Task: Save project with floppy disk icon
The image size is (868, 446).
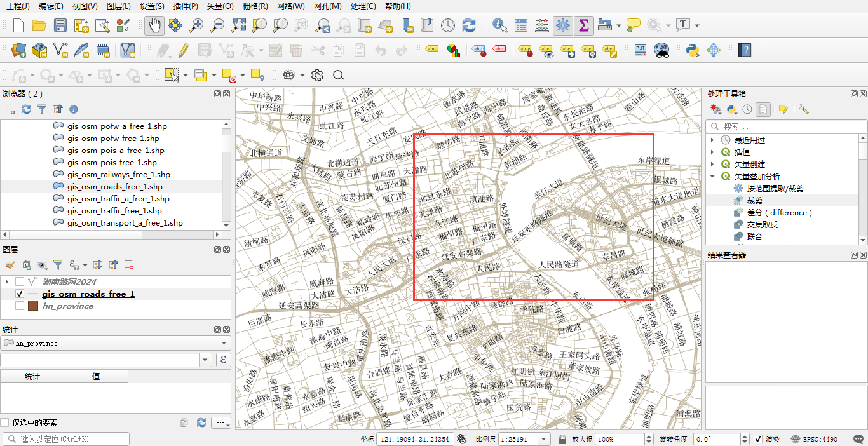Action: pos(60,25)
